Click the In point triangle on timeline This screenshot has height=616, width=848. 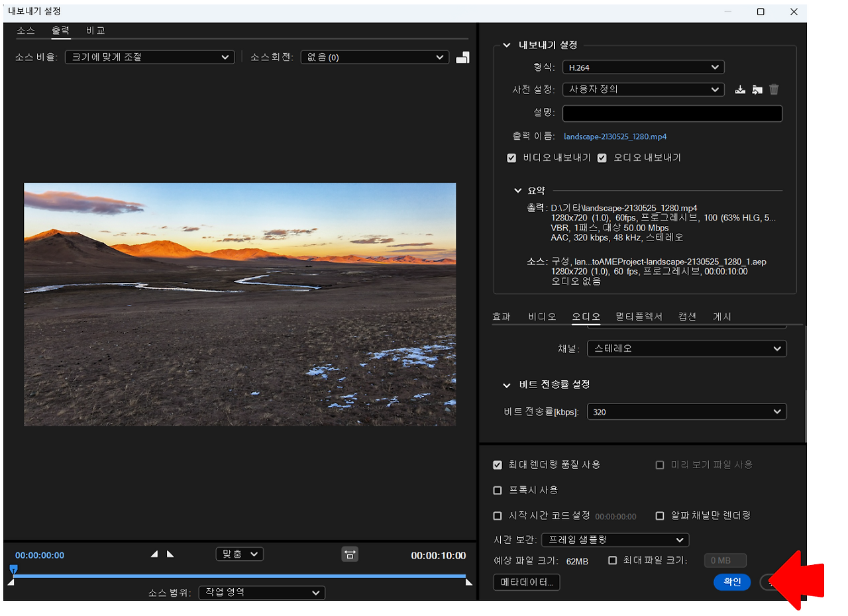click(11, 582)
